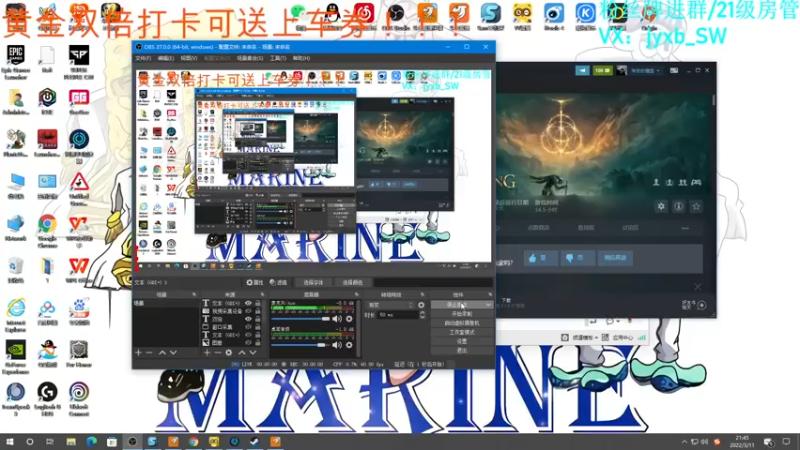Open the 帮助(H) menu in OBS

coord(301,58)
